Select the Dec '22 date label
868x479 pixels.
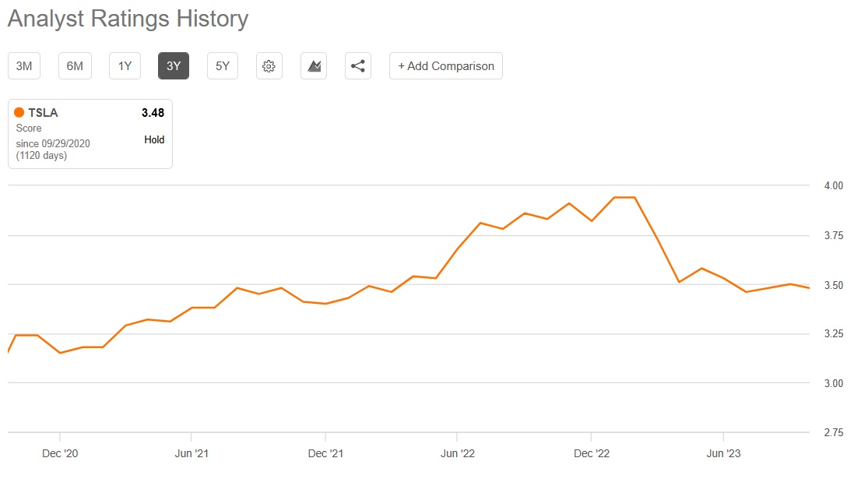592,453
